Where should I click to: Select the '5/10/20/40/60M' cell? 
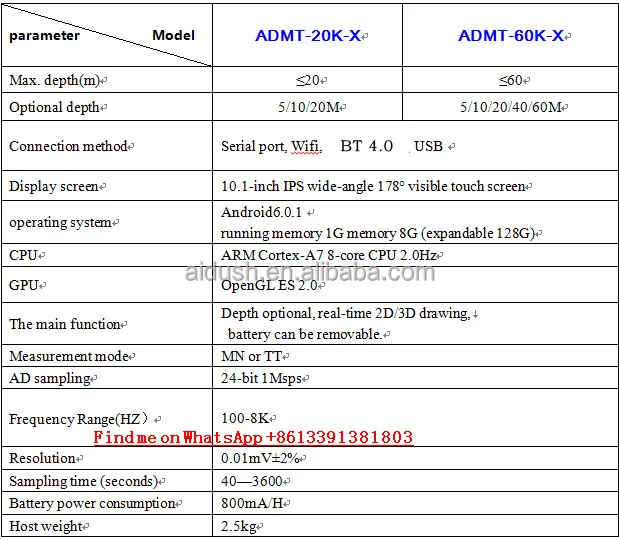(511, 107)
